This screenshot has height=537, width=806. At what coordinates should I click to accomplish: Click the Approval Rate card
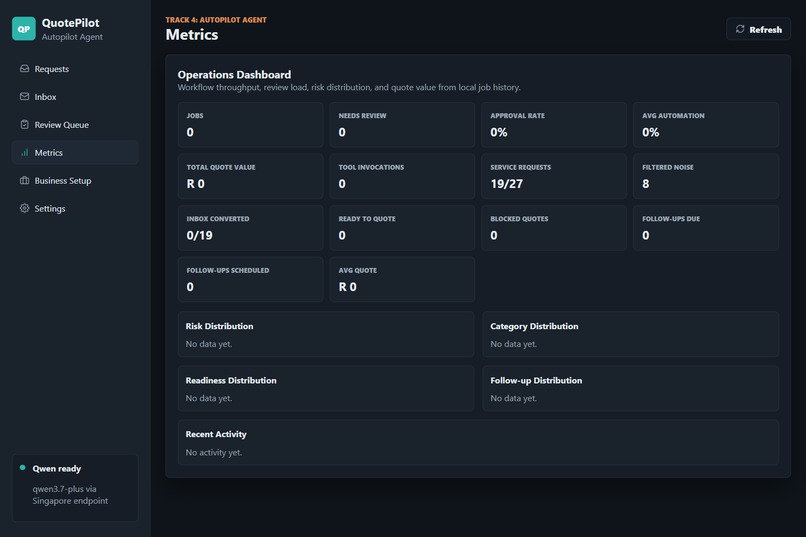554,125
